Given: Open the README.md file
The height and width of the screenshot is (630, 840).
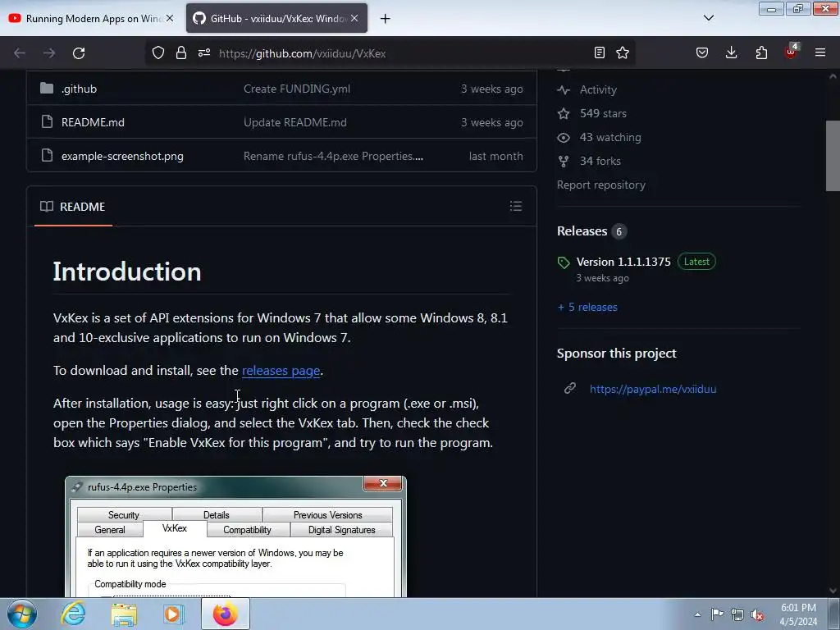Looking at the screenshot, I should coord(93,122).
